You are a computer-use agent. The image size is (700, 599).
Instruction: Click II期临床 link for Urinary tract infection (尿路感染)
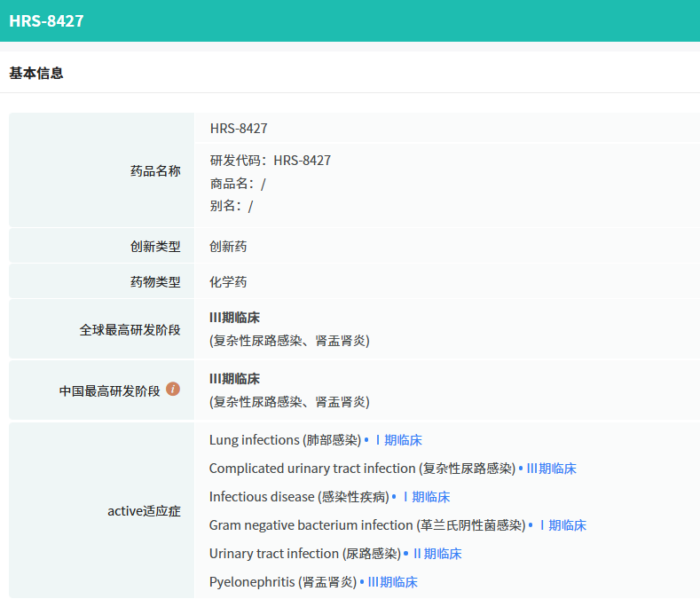[x=437, y=554]
